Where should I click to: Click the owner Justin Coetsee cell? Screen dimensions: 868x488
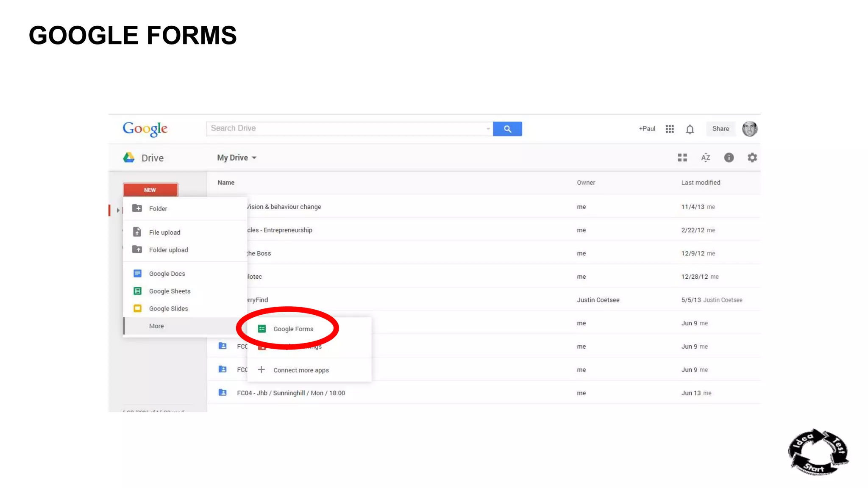598,300
